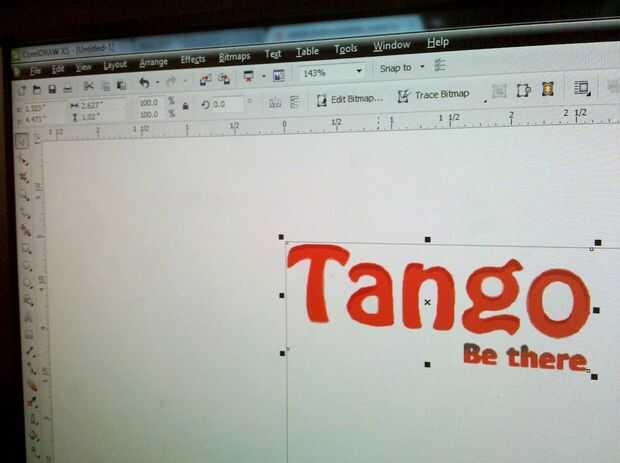Select the Pick tool in the toolbox

coord(22,141)
